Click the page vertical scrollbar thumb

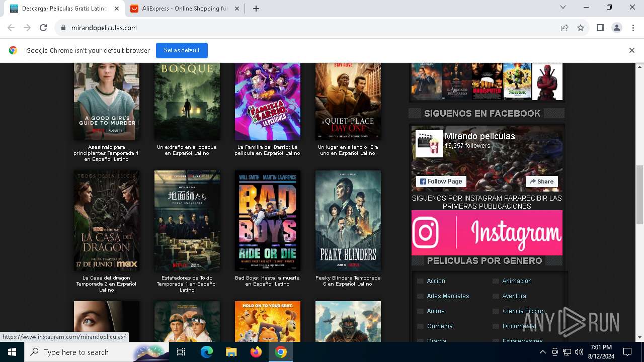[640, 195]
